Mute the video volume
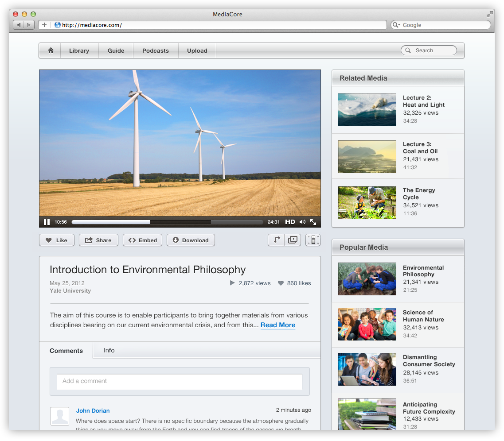Viewport: 504px width, 441px height. pos(302,222)
